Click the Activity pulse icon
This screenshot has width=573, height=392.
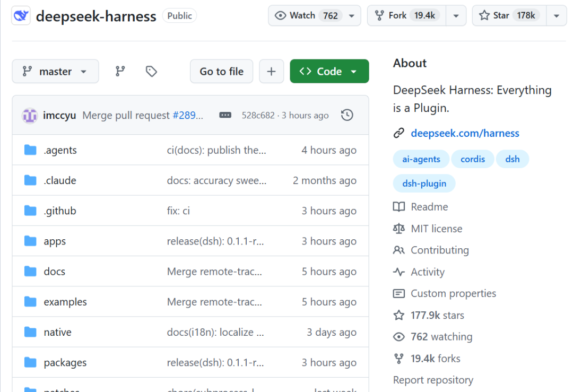pos(398,272)
